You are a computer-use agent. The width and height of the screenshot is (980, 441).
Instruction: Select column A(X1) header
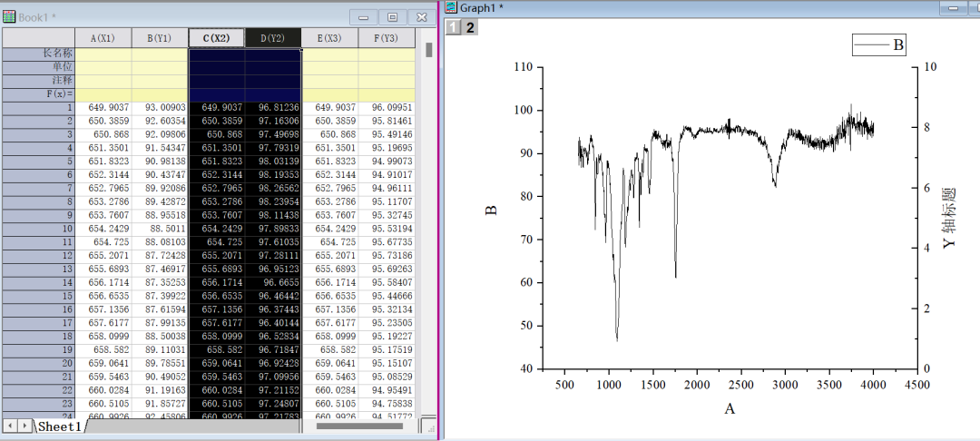pos(103,38)
